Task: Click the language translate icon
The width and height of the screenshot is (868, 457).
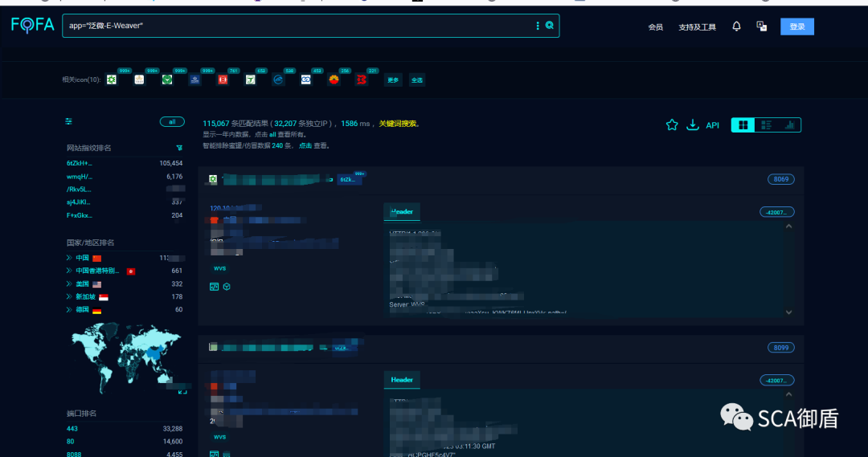Action: (762, 26)
